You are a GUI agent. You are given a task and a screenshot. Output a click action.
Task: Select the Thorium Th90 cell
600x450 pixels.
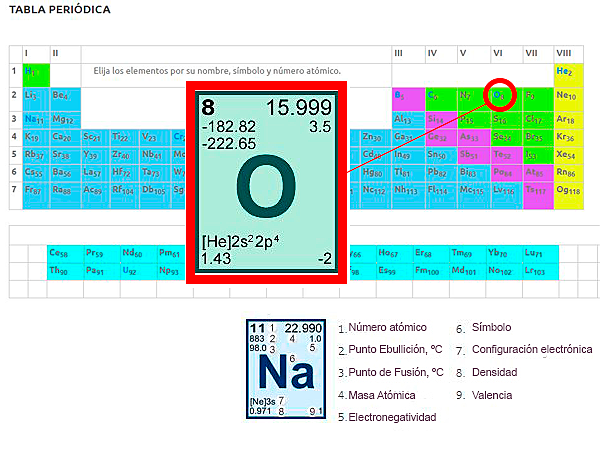pos(65,271)
